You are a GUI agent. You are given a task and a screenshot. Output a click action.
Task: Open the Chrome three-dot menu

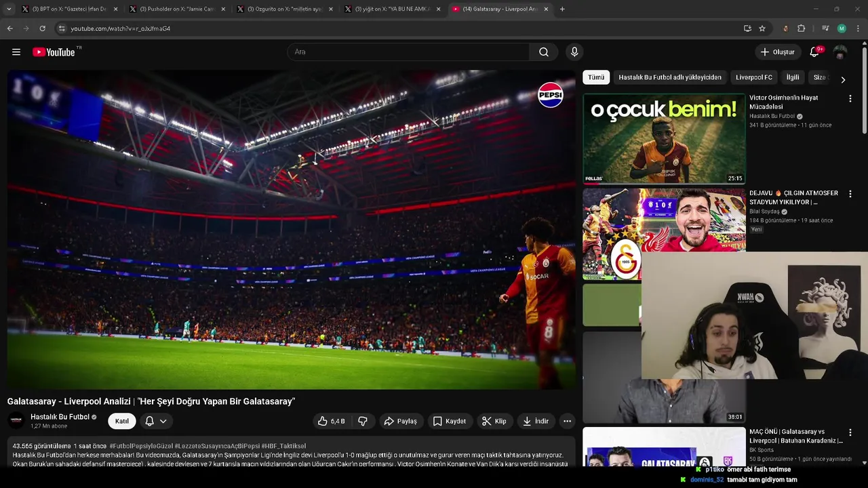(x=858, y=28)
